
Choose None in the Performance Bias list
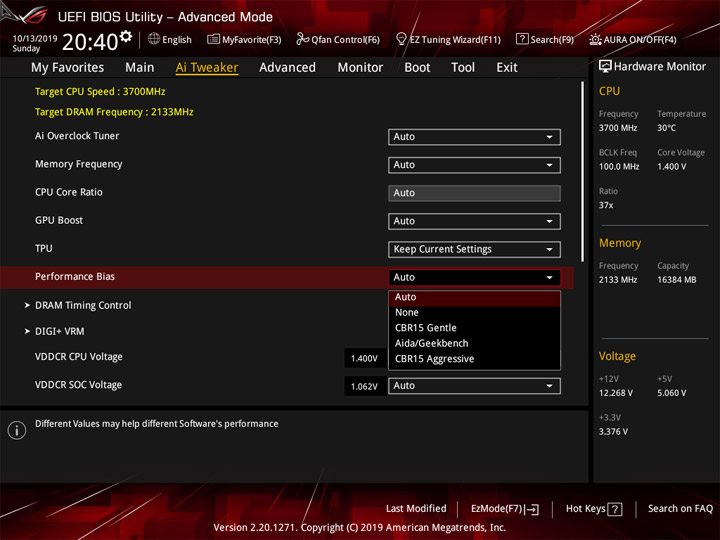tap(474, 313)
